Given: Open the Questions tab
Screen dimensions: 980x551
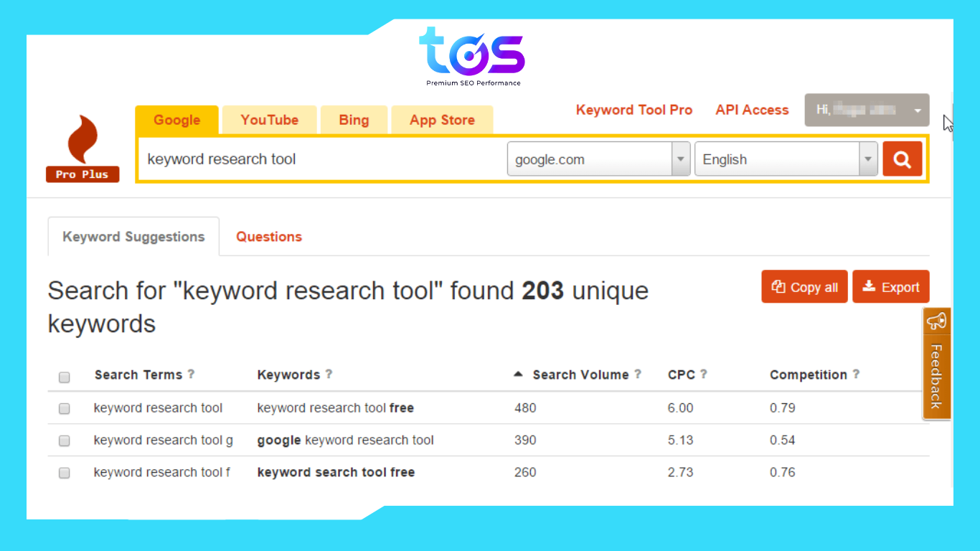Looking at the screenshot, I should [x=268, y=236].
